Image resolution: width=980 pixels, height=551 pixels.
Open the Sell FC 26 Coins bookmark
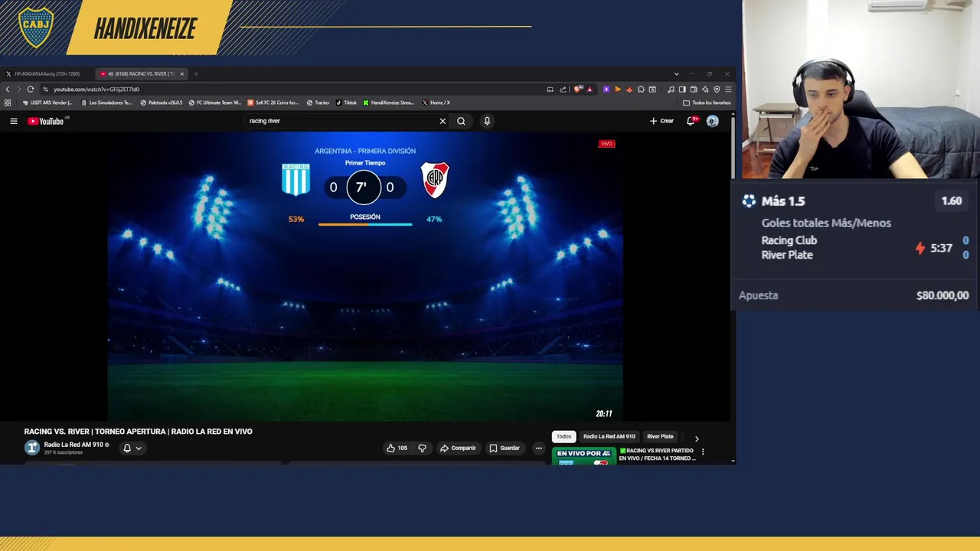point(273,103)
